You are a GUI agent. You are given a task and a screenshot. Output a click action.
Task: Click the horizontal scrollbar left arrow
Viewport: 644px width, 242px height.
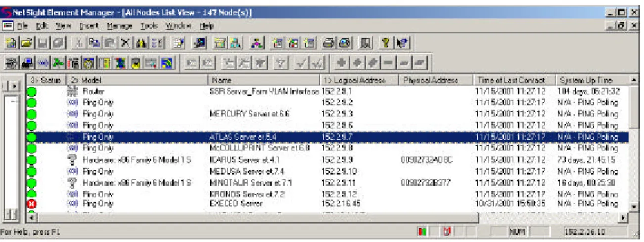click(32, 217)
